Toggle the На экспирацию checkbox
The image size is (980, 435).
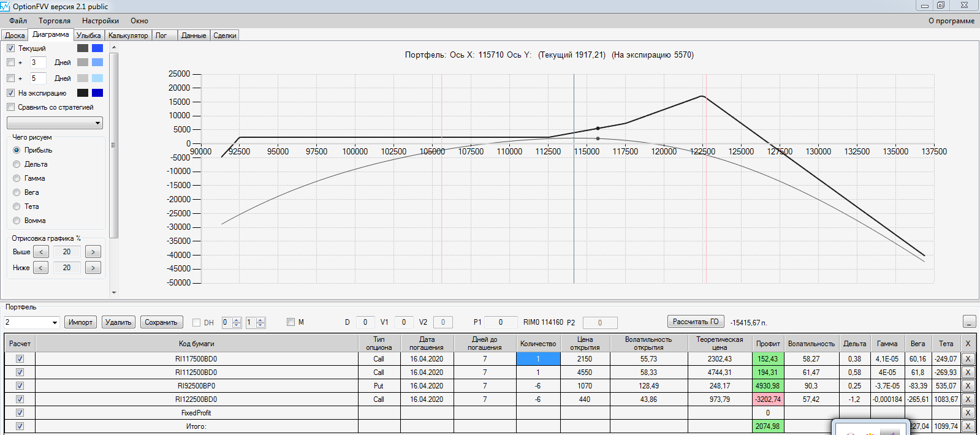click(10, 93)
